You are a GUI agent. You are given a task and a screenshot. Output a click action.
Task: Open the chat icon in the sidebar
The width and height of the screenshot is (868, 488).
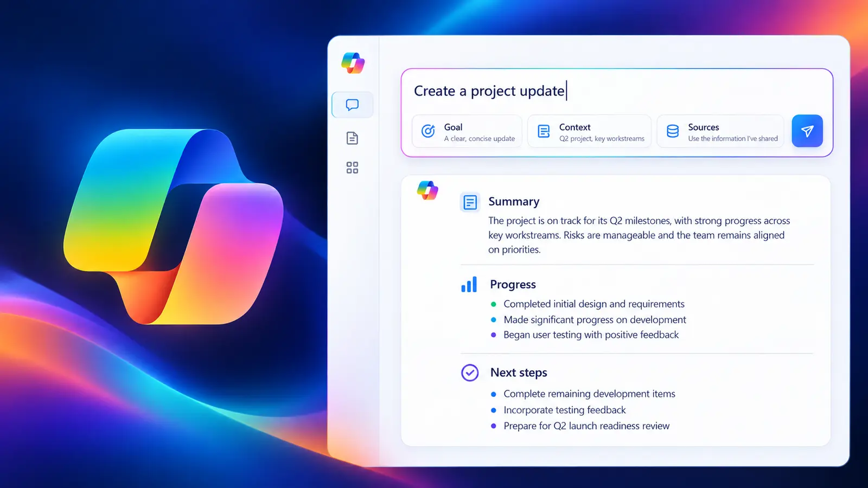point(353,105)
